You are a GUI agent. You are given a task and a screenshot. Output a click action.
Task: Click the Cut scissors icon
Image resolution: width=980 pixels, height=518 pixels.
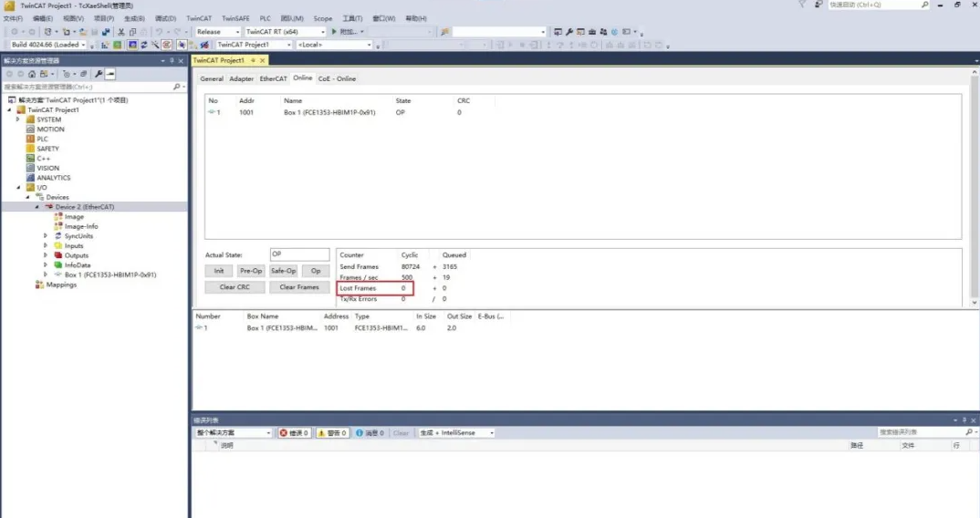pyautogui.click(x=120, y=32)
